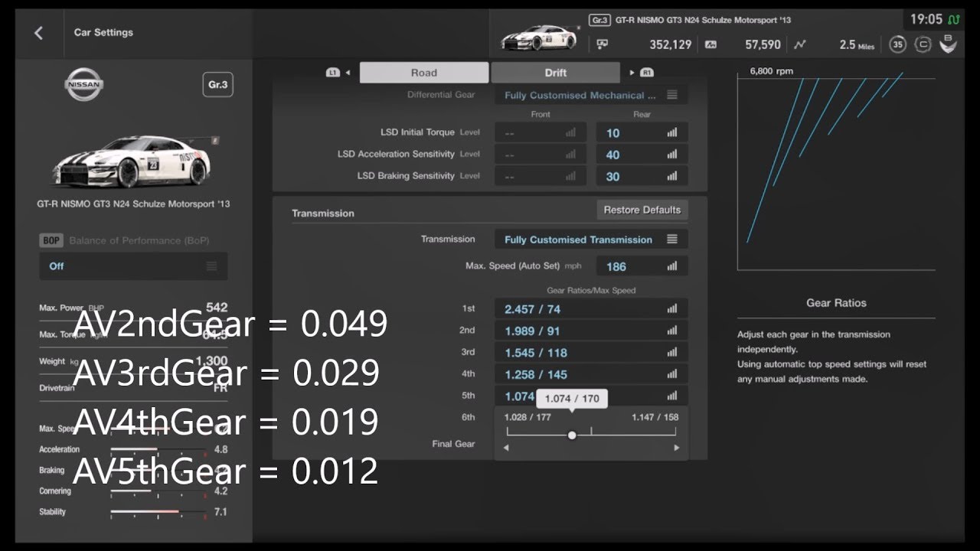Select the rear LSD Acceleration Sensitivity value 40
The image size is (980, 551).
[642, 155]
